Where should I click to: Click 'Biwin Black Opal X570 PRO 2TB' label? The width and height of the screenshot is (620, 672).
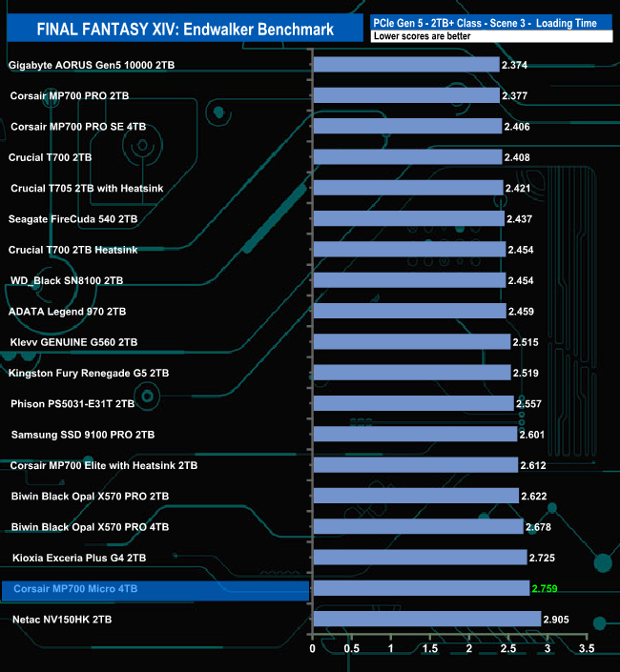point(90,497)
